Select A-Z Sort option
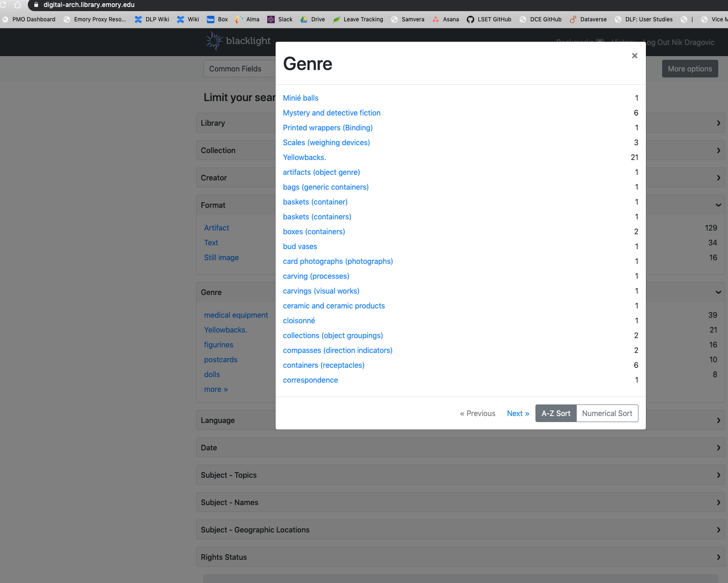This screenshot has height=583, width=728. pyautogui.click(x=556, y=413)
